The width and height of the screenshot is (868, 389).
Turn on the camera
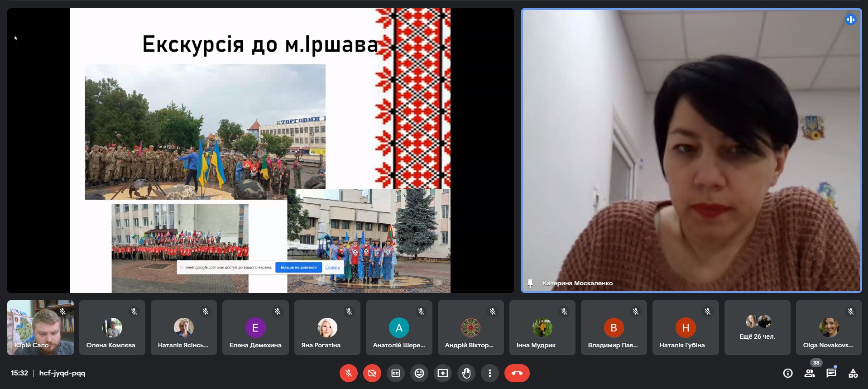372,373
